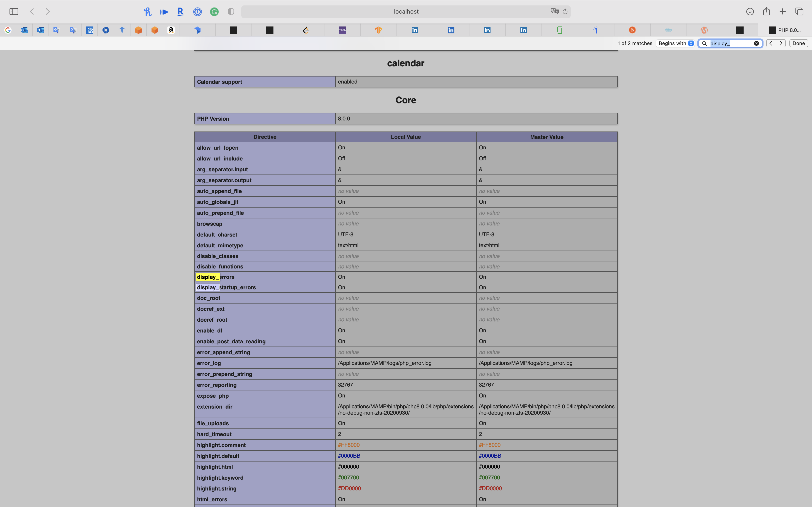This screenshot has height=507, width=812.
Task: Open the translate page icon
Action: (x=555, y=11)
